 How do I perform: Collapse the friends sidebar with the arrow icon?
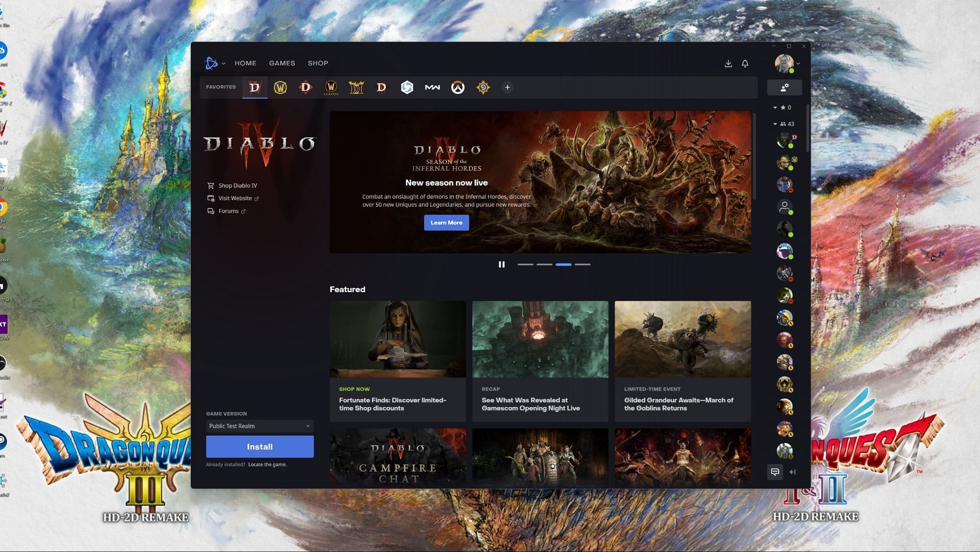point(793,472)
